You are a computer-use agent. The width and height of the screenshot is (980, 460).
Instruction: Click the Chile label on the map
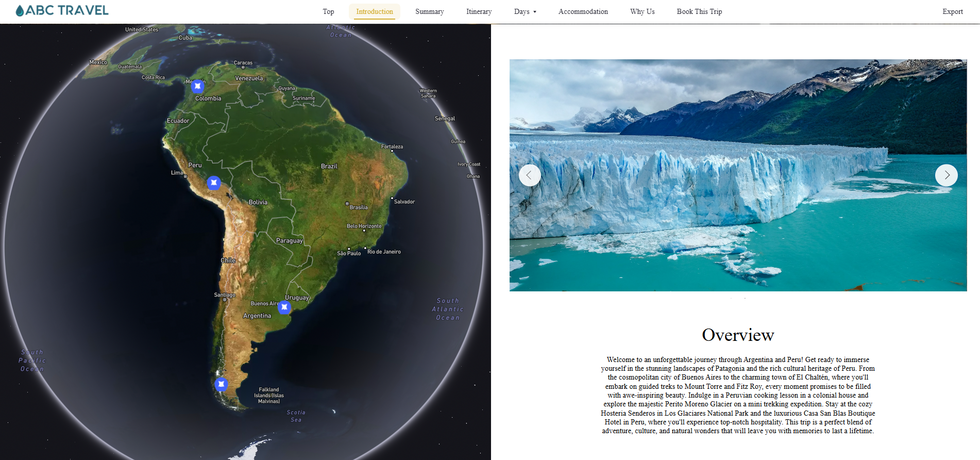228,260
